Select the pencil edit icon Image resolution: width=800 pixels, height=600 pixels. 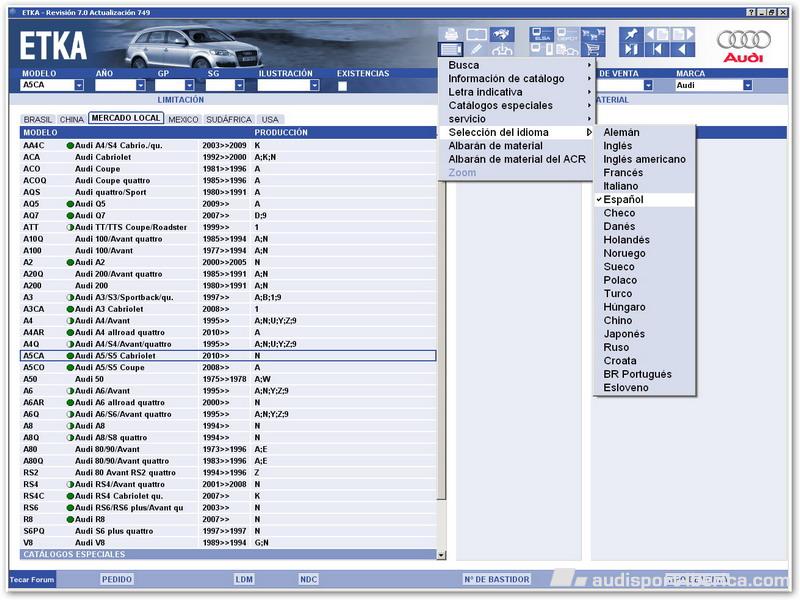click(x=476, y=49)
